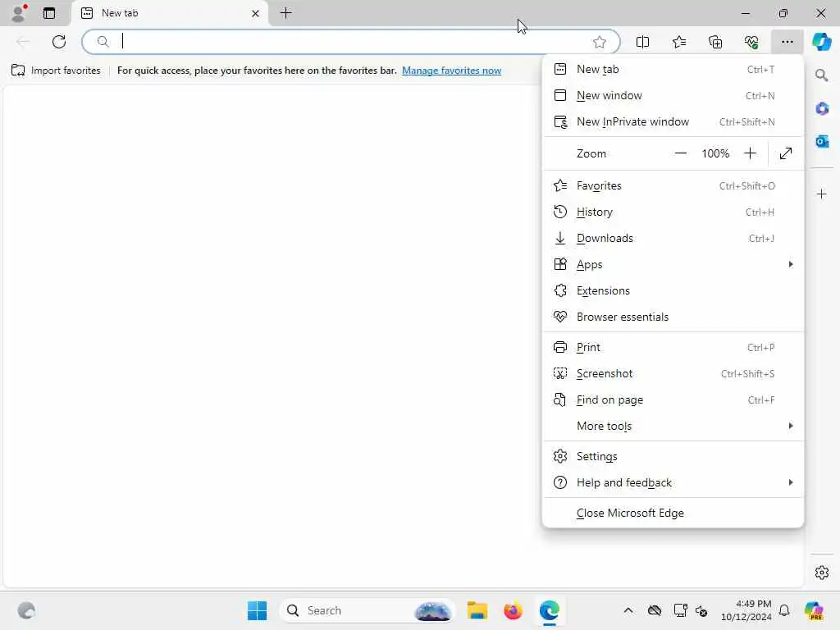Choose Screenshot from the menu

[x=673, y=373]
